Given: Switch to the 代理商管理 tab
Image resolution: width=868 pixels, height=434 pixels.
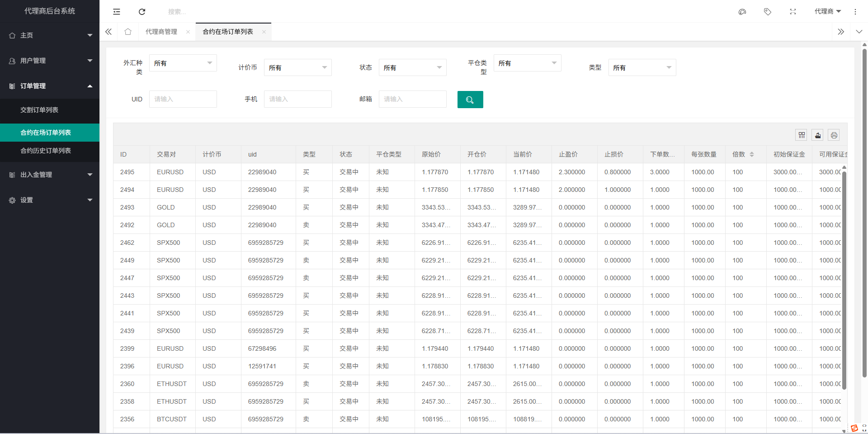Looking at the screenshot, I should [161, 32].
